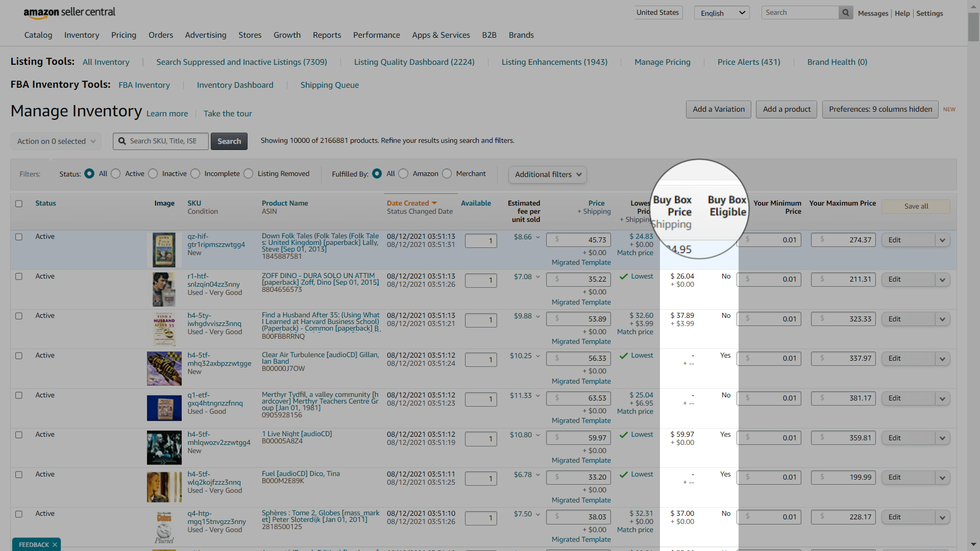The image size is (980, 551).
Task: Click the Lowest checkmark for ZOFF DINO row
Action: (623, 277)
